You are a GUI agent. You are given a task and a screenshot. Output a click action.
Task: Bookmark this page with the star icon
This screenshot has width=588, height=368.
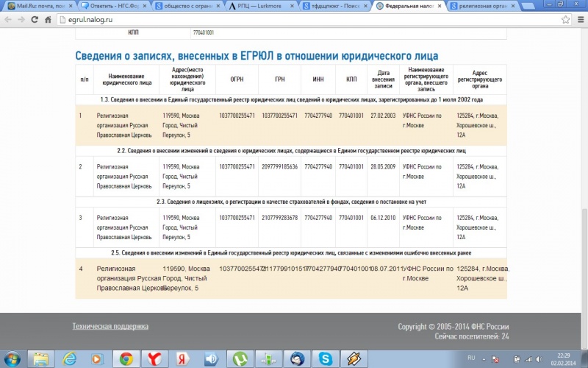565,20
